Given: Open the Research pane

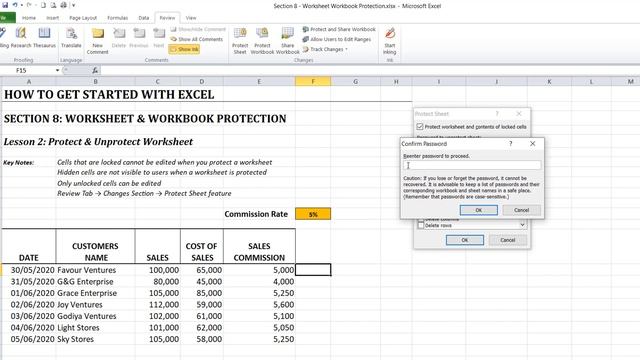Looking at the screenshot, I should click(21, 38).
